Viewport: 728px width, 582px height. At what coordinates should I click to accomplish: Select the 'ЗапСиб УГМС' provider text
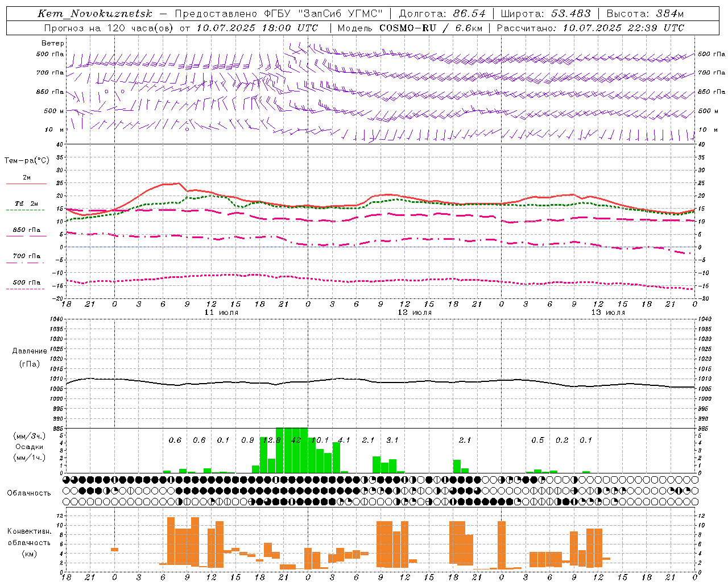[x=341, y=14]
